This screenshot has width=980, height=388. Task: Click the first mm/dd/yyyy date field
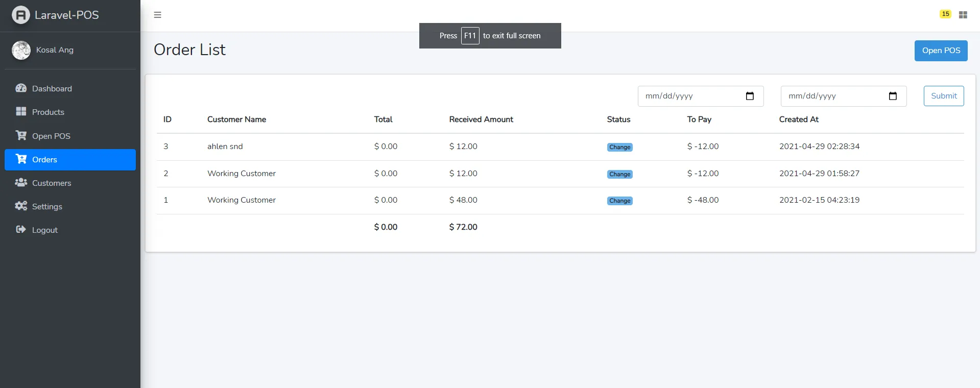(701, 96)
